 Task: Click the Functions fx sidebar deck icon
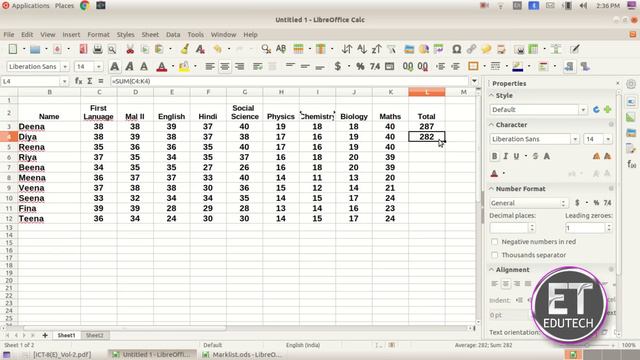click(631, 164)
